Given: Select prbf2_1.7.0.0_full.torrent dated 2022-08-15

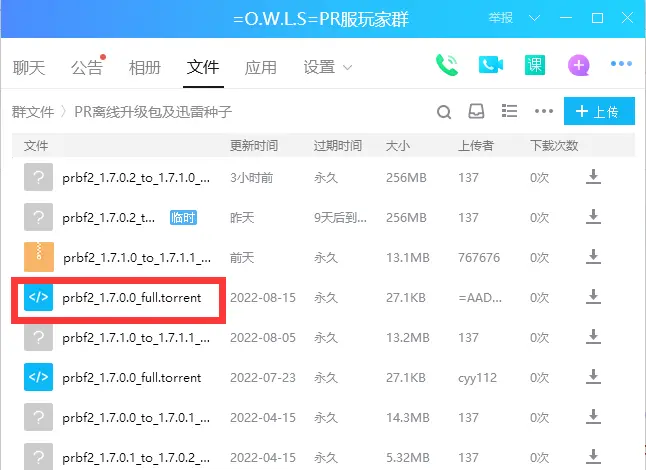Looking at the screenshot, I should [x=131, y=297].
